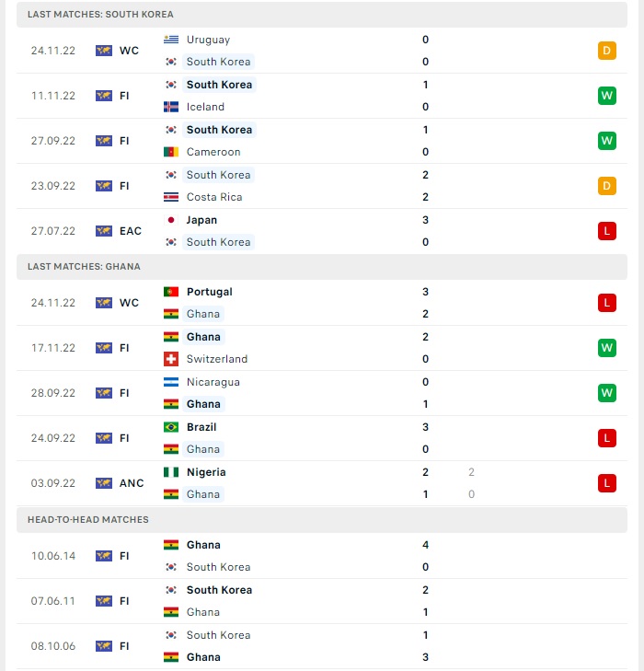Click the win badge for Iceland match

point(607,96)
